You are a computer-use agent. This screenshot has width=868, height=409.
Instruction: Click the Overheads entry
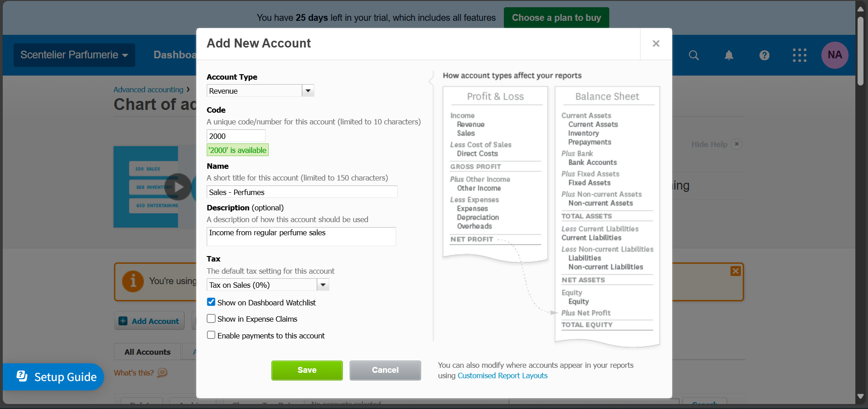[x=474, y=226]
